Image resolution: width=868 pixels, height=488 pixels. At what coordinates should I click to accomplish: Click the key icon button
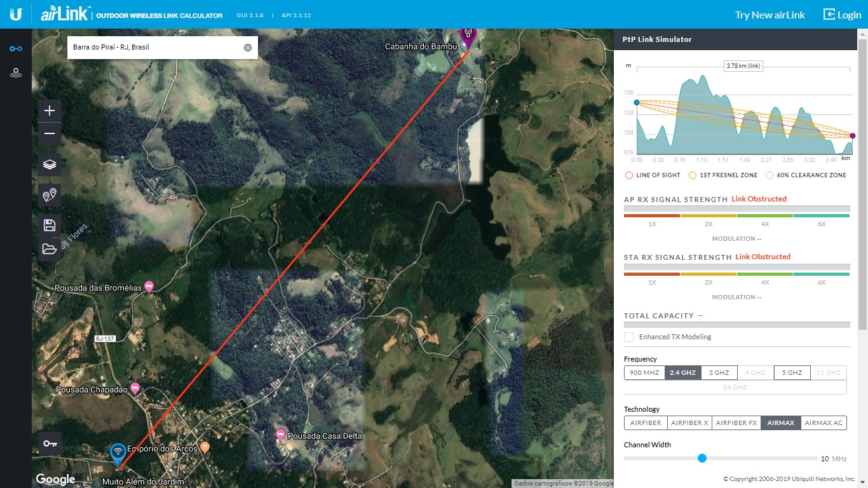tap(50, 443)
